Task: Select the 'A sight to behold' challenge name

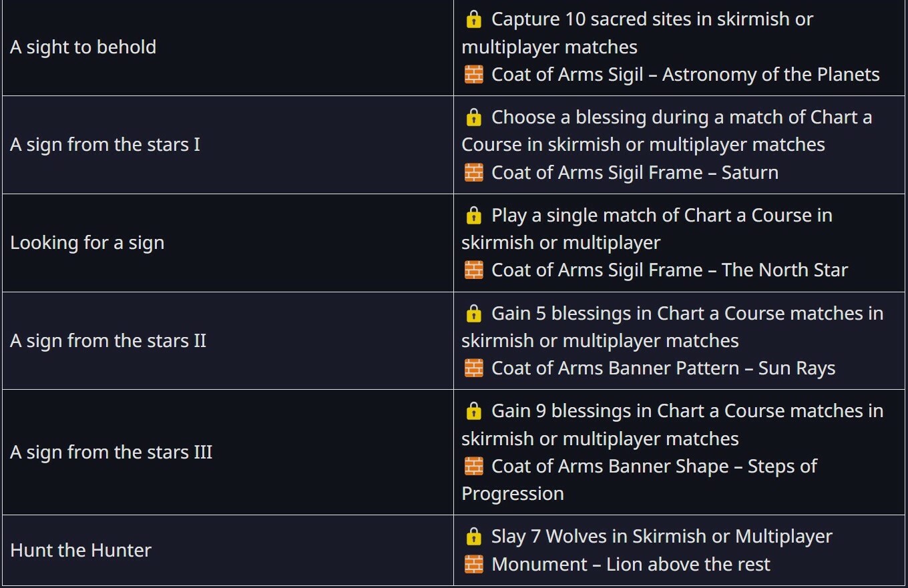Action: tap(83, 47)
